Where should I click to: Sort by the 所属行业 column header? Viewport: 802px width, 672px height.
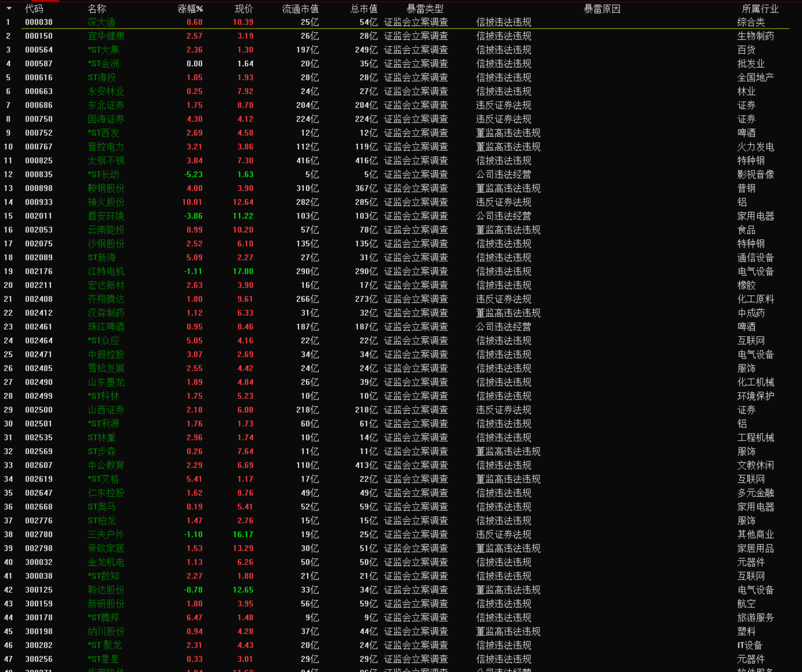[x=760, y=8]
